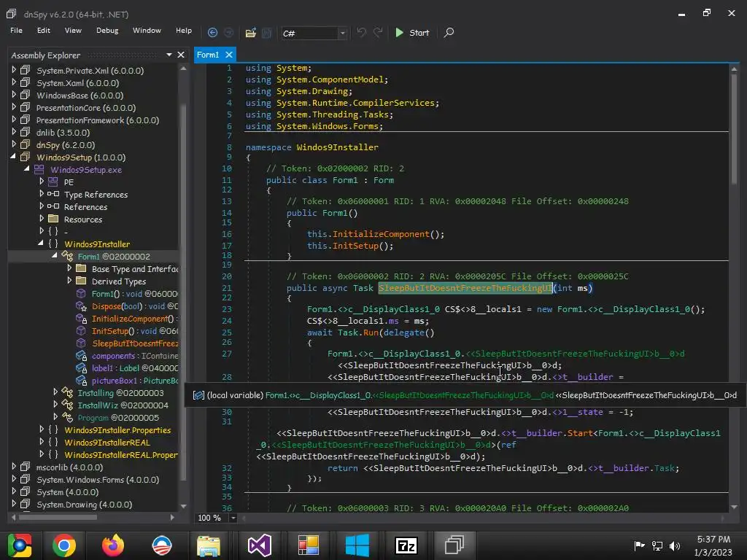Select the mscorlib (4.0.0.0) assembly
747x560 pixels.
click(x=69, y=467)
